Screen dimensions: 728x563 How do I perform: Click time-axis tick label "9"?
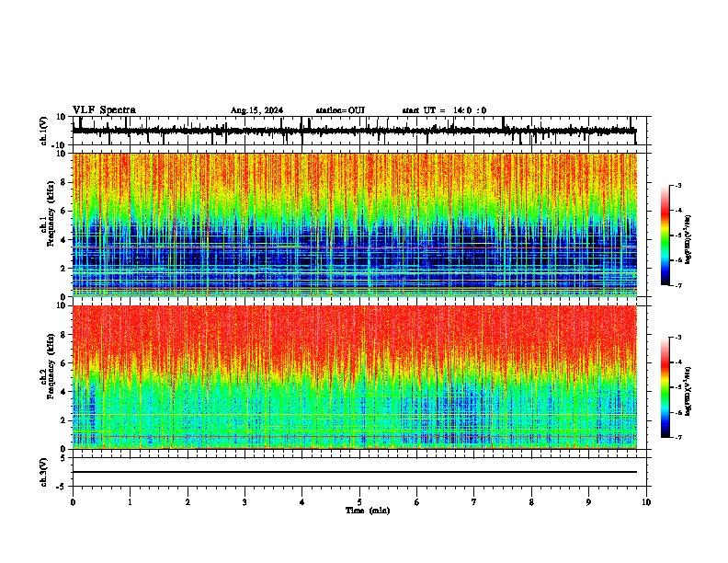click(x=588, y=502)
